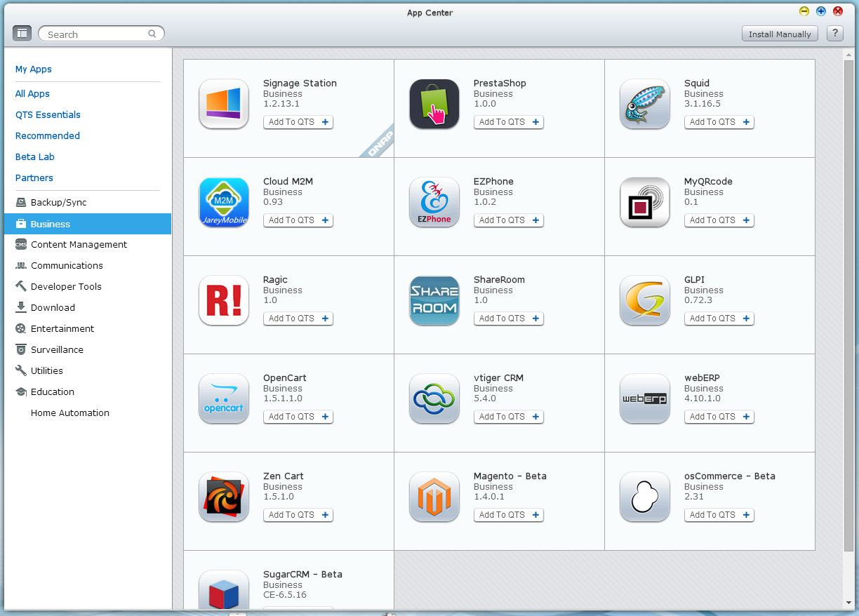Go to My Apps
This screenshot has height=616, width=859.
(x=34, y=69)
